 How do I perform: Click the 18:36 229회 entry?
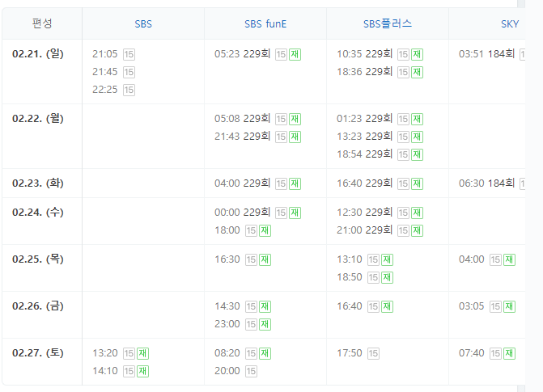(x=364, y=72)
